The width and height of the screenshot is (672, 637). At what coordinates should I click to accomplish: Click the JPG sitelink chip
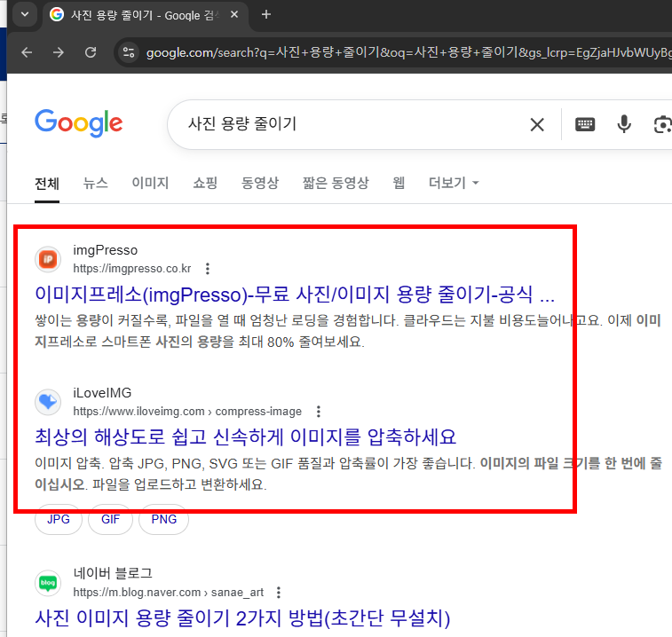(x=59, y=519)
